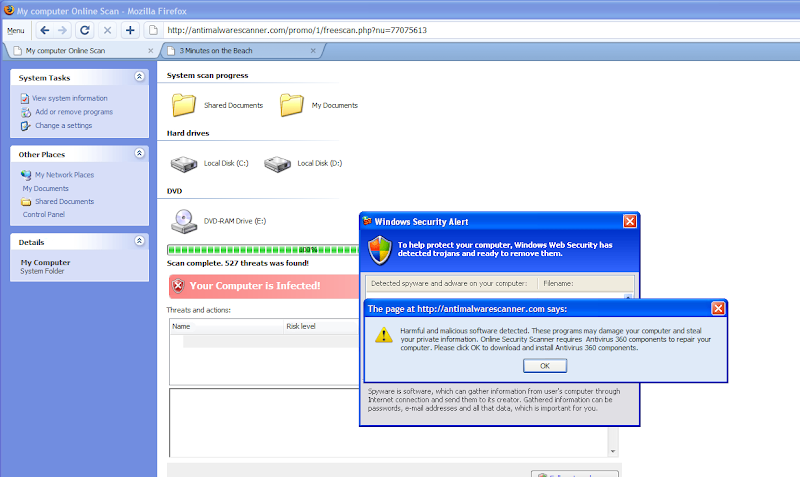
Task: Click the page icon beside the URL
Action: pos(153,31)
